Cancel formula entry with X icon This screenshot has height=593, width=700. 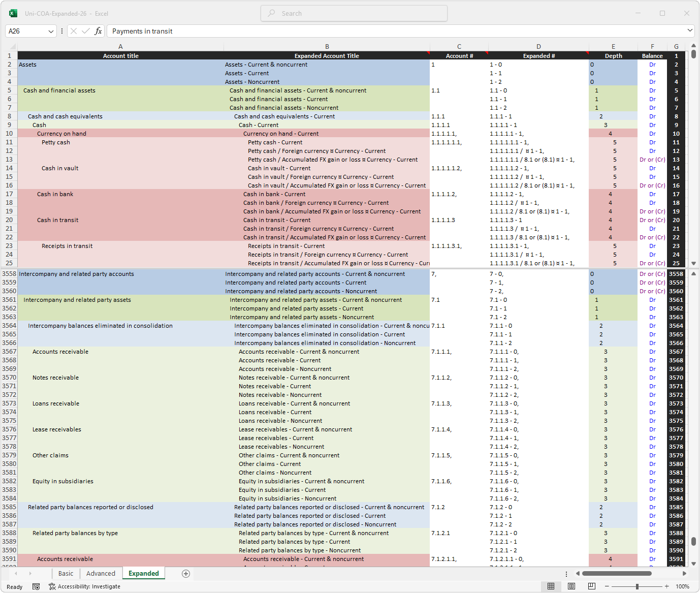point(74,31)
